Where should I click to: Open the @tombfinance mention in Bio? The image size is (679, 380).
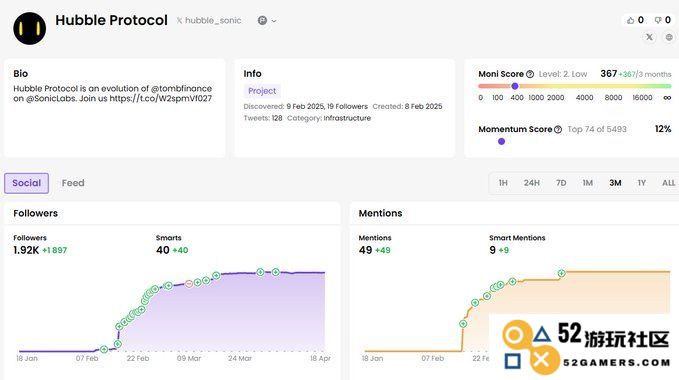(181, 88)
